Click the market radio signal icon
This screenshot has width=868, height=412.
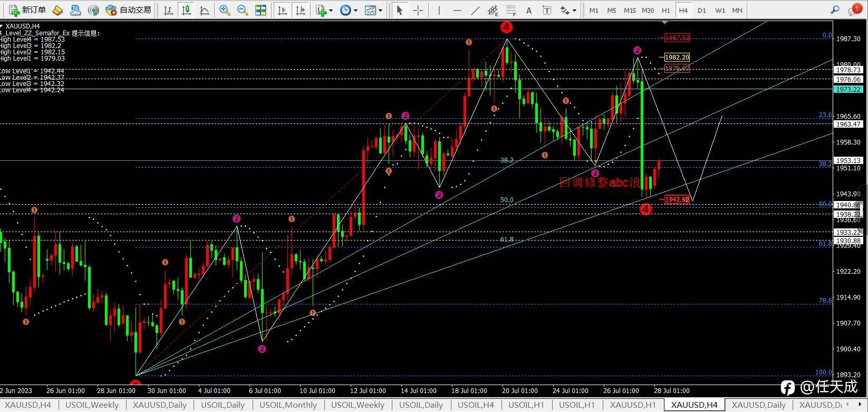tap(93, 9)
